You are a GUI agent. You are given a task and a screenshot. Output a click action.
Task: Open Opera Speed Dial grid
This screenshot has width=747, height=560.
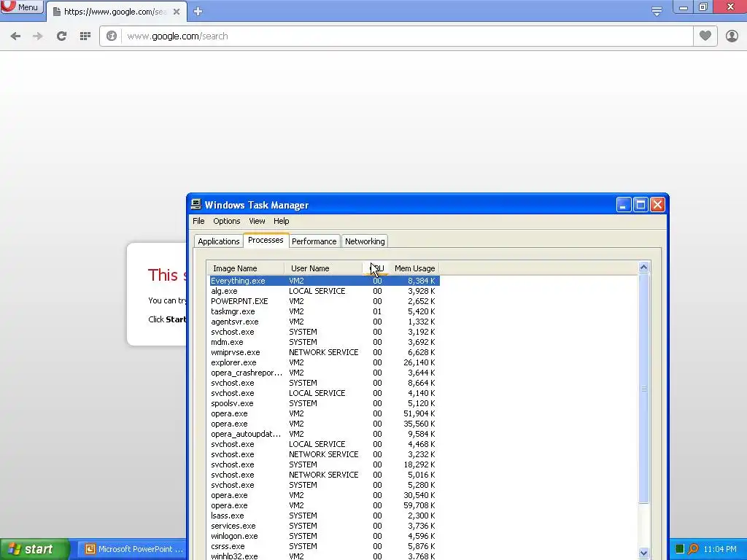click(85, 36)
